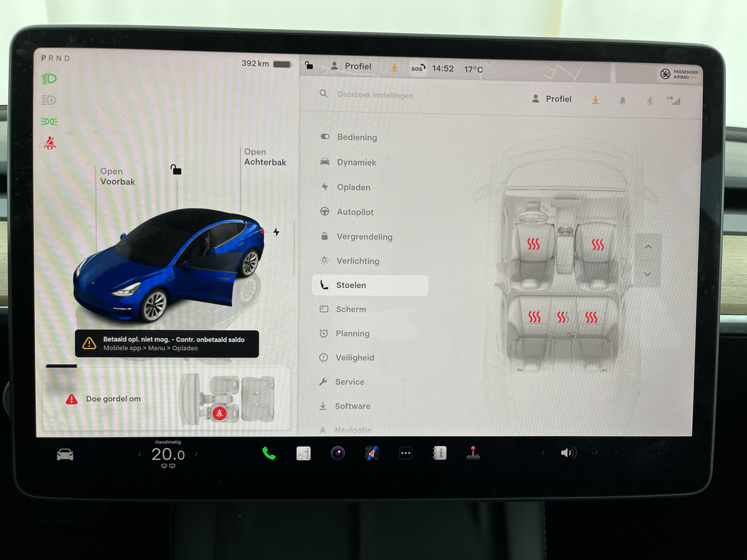The height and width of the screenshot is (560, 747).
Task: Open the owner's manual info icon
Action: (x=439, y=453)
